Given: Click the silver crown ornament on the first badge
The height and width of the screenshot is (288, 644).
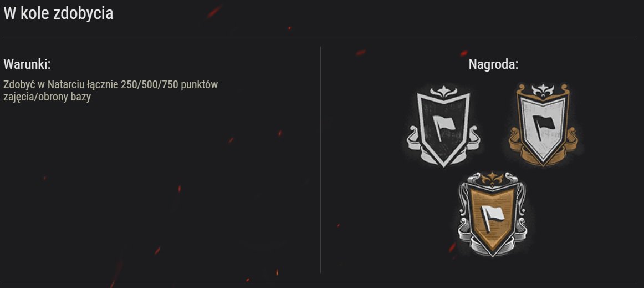Looking at the screenshot, I should point(443,92).
